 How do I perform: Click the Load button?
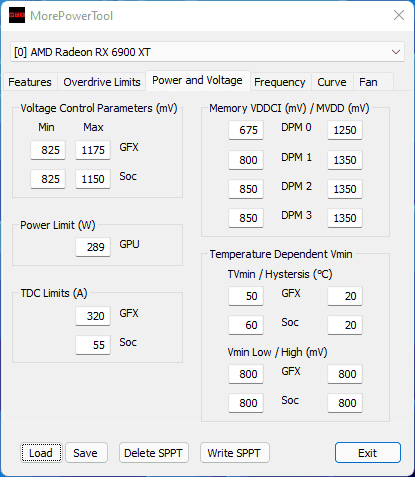pyautogui.click(x=41, y=453)
